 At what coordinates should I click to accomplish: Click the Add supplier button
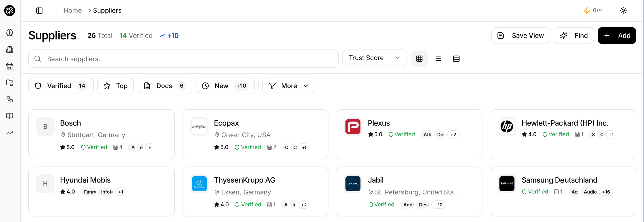point(617,35)
